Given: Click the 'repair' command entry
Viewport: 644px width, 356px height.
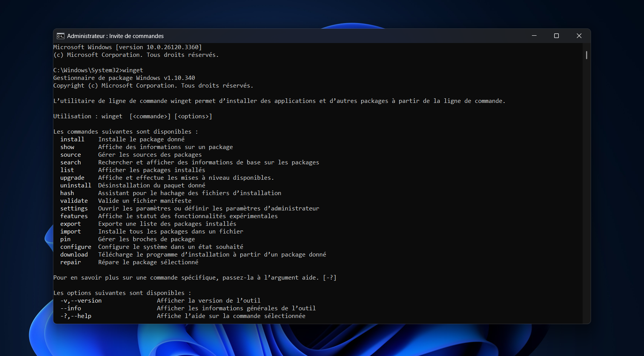Looking at the screenshot, I should 71,262.
